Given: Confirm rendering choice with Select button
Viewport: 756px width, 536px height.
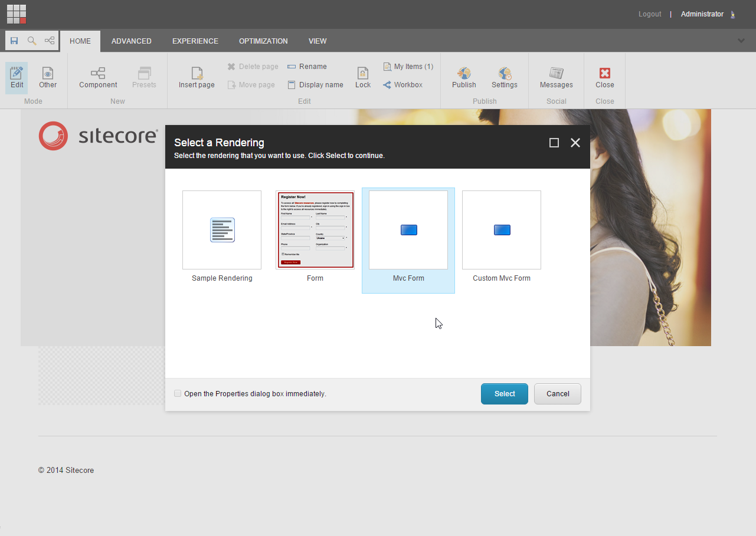Looking at the screenshot, I should (504, 393).
